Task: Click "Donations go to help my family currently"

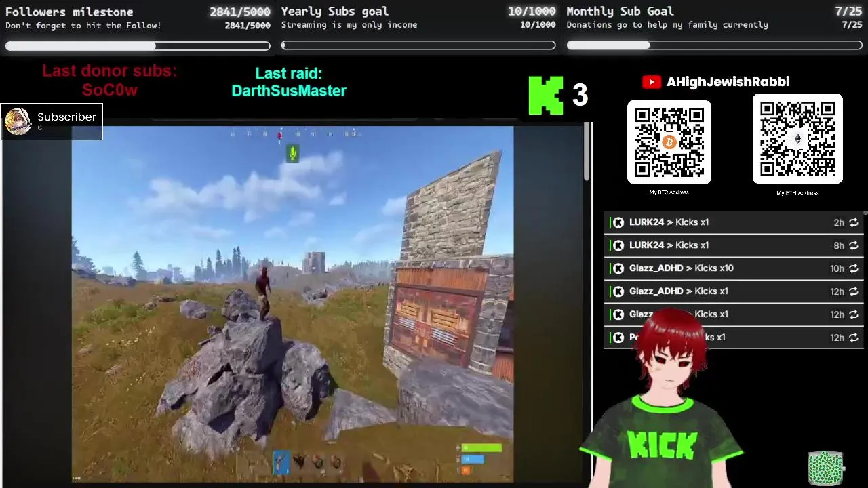Action: pyautogui.click(x=667, y=24)
